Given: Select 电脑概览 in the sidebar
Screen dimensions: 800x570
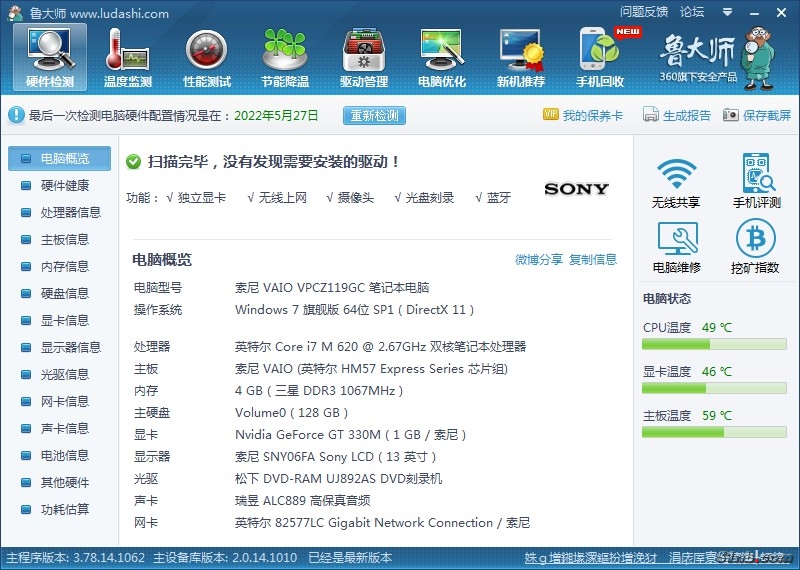Looking at the screenshot, I should click(59, 158).
